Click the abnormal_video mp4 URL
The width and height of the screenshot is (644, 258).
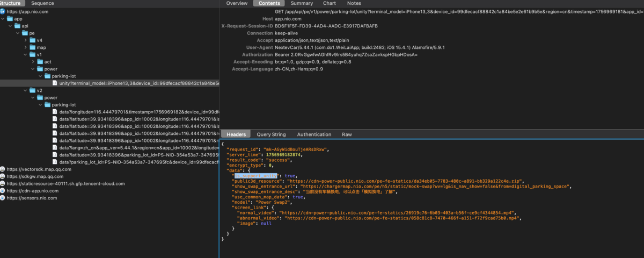pos(402,218)
